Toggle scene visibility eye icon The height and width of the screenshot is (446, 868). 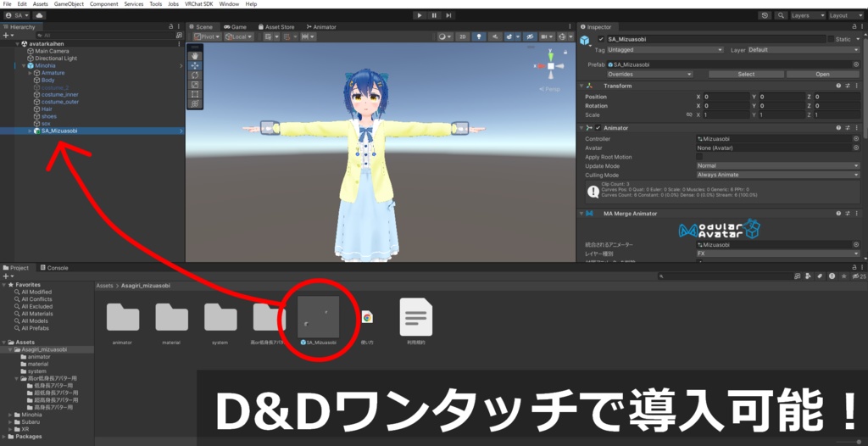531,36
